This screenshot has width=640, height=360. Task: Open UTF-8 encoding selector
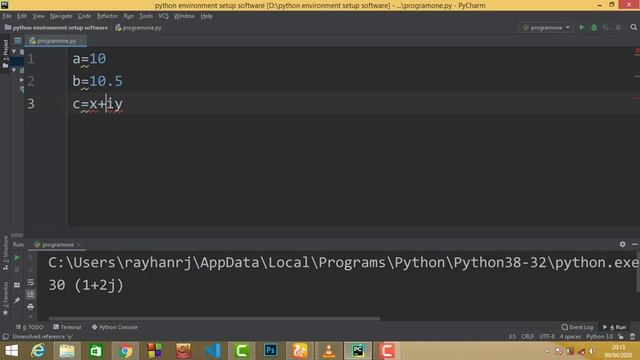point(547,337)
